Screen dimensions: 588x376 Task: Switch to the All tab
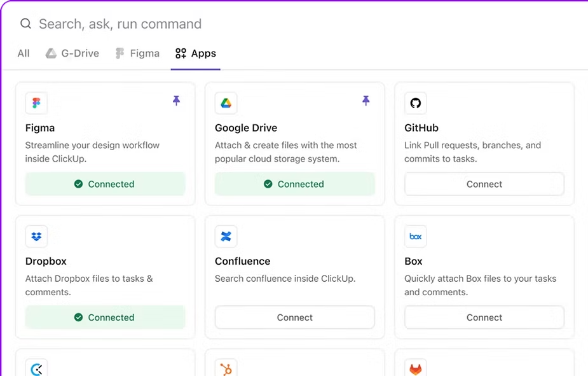(x=24, y=53)
